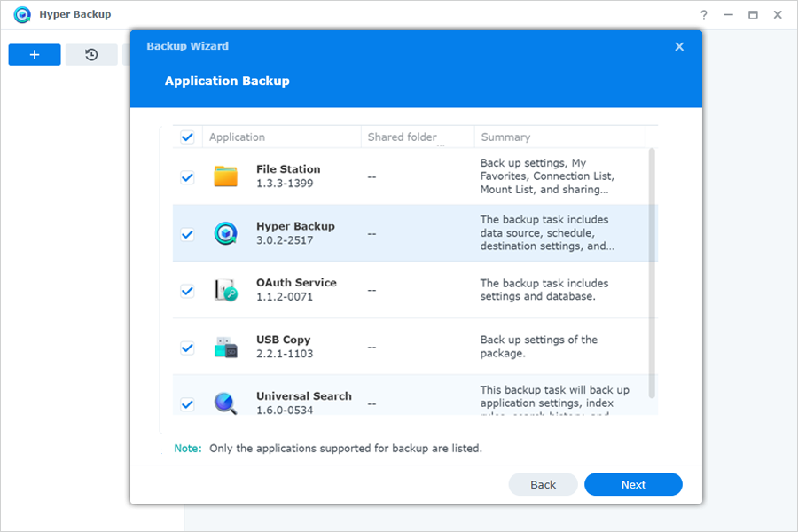Viewport: 798px width, 532px height.
Task: Click Next to continue the wizard
Action: tap(633, 485)
